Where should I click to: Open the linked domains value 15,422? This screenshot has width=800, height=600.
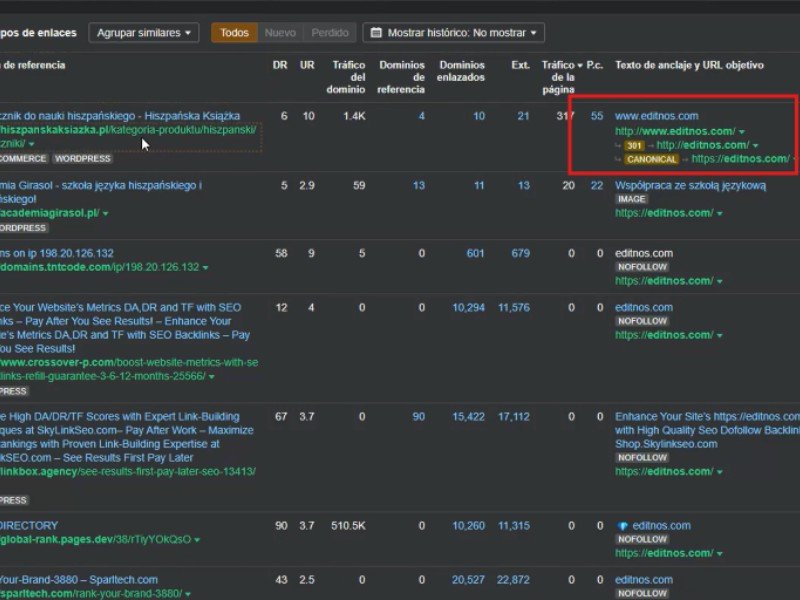click(x=468, y=416)
